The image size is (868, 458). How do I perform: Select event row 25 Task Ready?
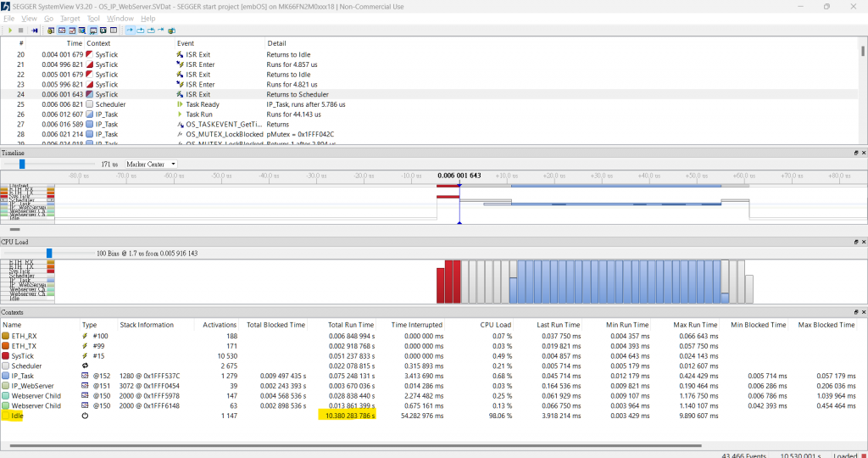pos(429,104)
